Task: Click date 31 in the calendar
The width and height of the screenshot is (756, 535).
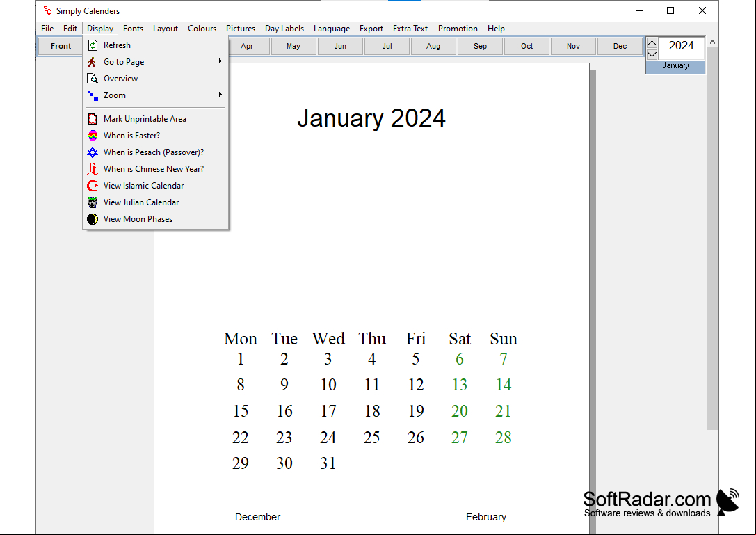Action: [328, 463]
